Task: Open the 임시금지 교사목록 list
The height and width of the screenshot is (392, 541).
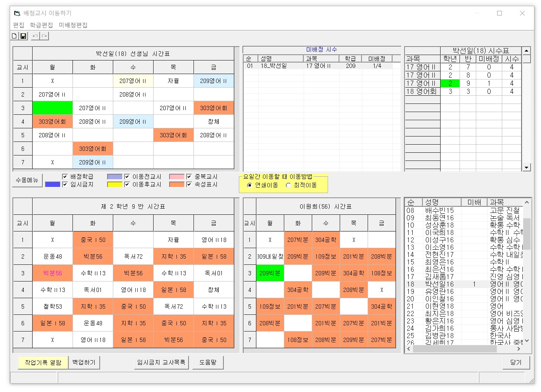Action: click(161, 363)
